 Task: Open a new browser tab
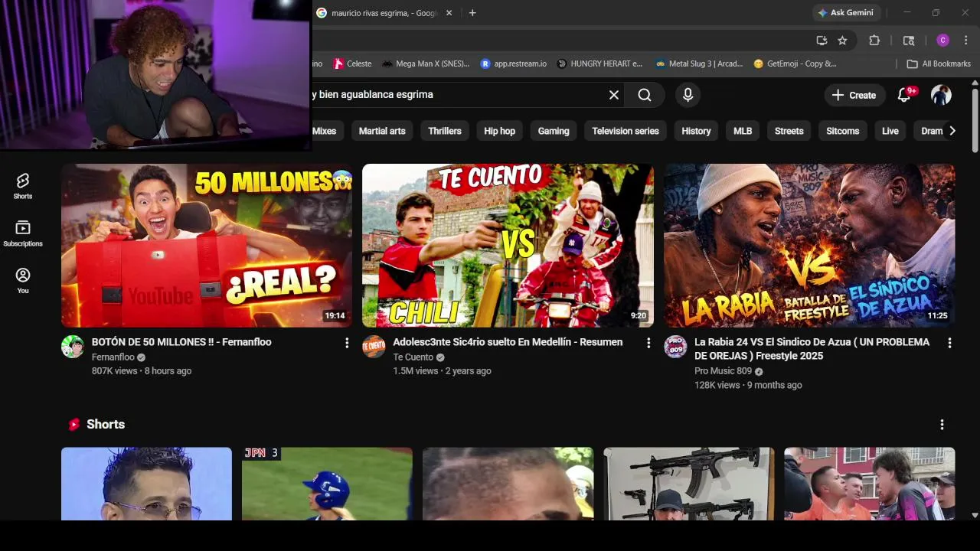click(472, 13)
